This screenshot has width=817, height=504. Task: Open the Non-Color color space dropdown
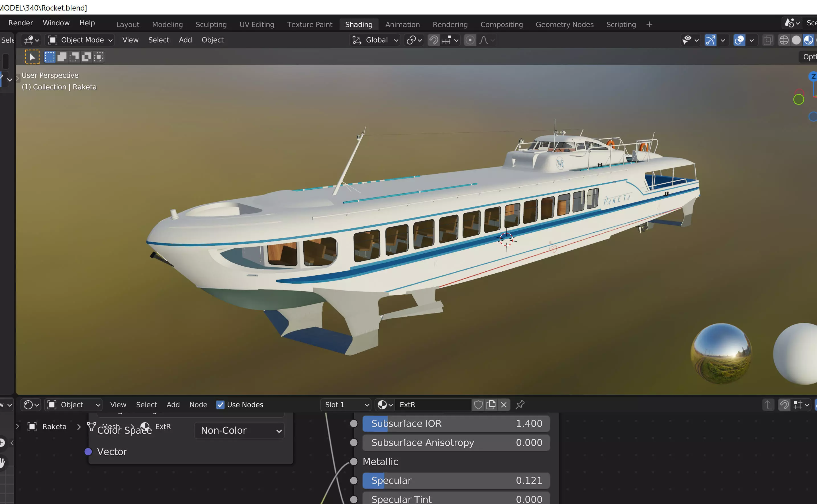[239, 431]
